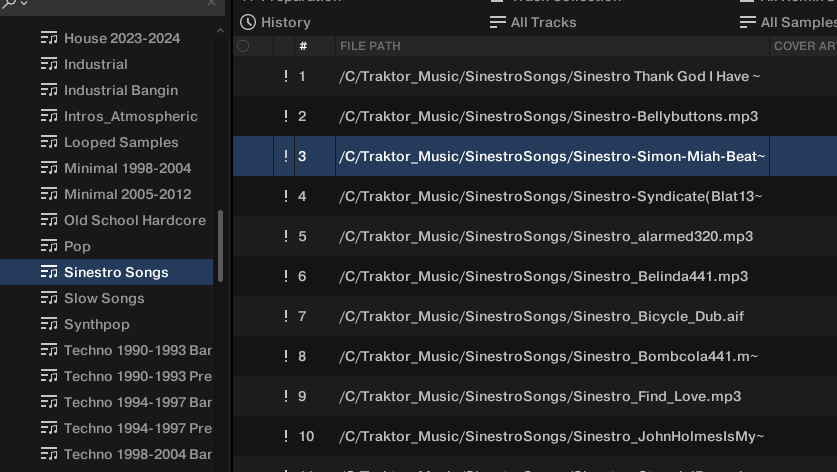The width and height of the screenshot is (837, 472).
Task: Click row number 10 cell
Action: (x=315, y=436)
